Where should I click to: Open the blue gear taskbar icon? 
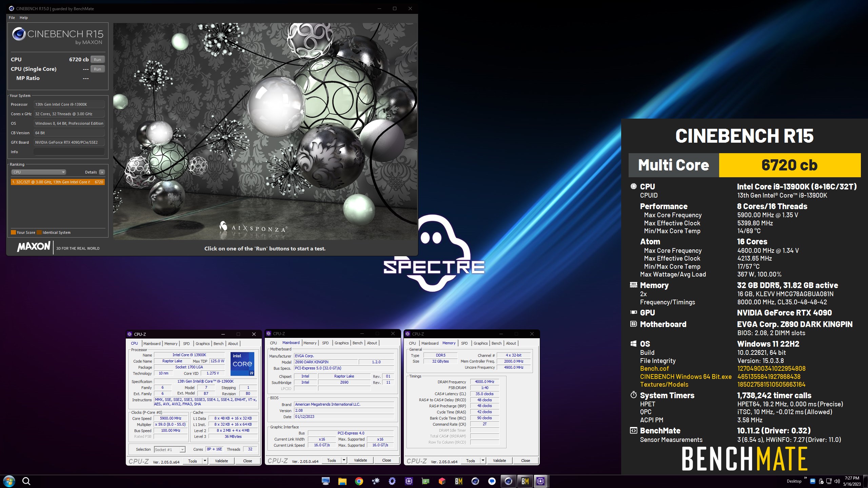(x=392, y=481)
